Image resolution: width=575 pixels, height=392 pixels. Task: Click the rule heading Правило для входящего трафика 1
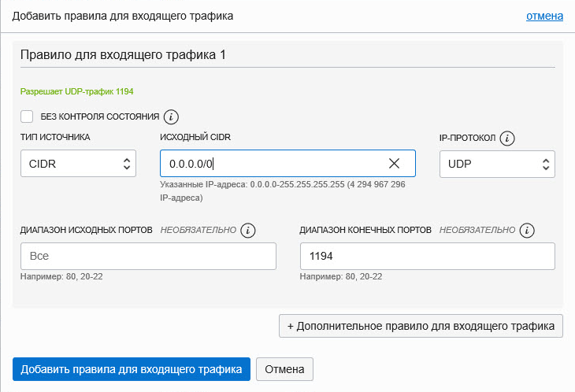(123, 55)
